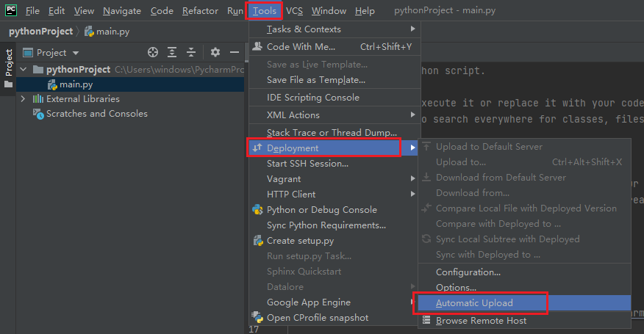Click the Expand All icon in the Project panel
The width and height of the screenshot is (644, 334).
(172, 52)
